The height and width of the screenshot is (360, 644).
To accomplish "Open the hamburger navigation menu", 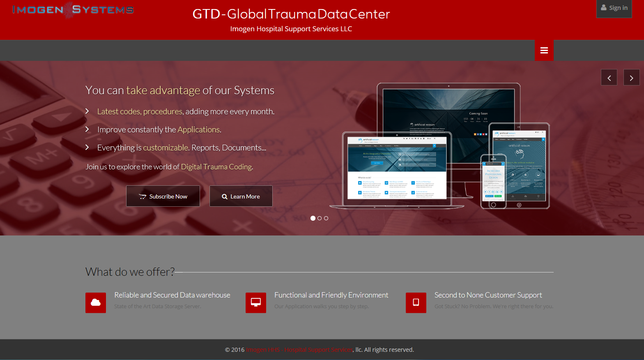I will tap(544, 51).
